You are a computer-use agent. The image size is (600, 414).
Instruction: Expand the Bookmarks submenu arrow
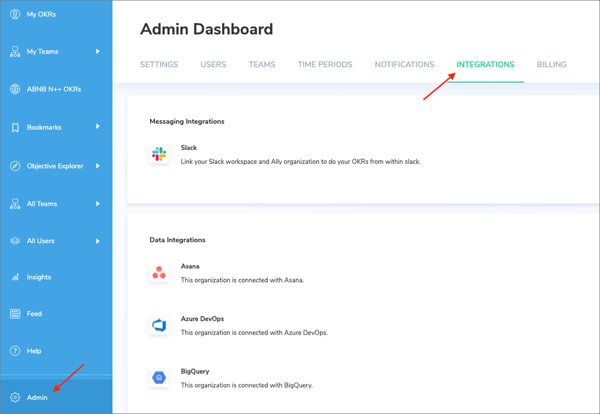[x=98, y=127]
